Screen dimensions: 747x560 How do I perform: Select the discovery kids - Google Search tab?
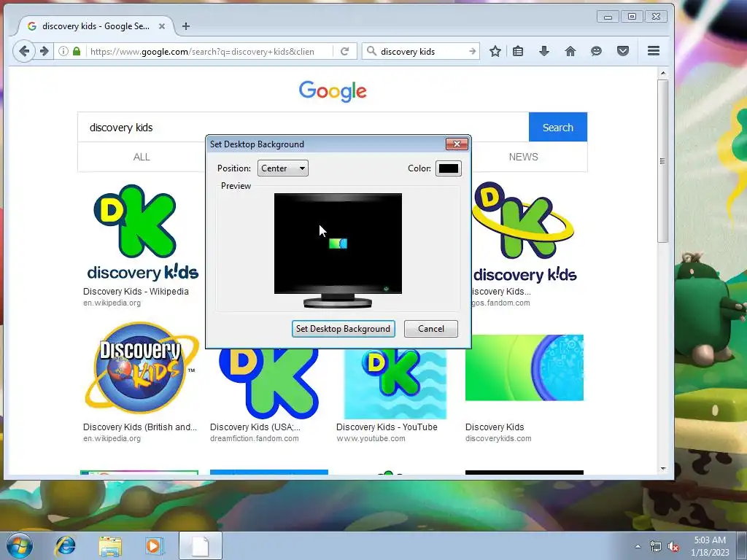point(96,26)
